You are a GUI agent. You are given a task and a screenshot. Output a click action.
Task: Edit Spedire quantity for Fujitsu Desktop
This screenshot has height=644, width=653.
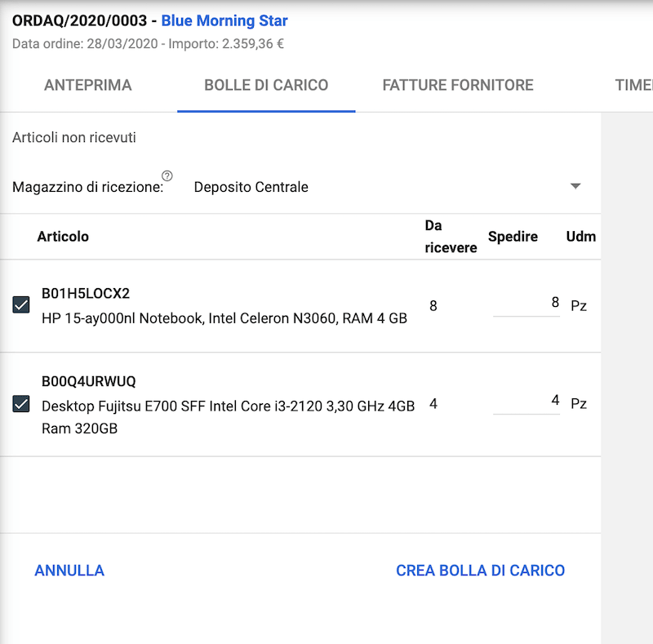click(x=527, y=402)
